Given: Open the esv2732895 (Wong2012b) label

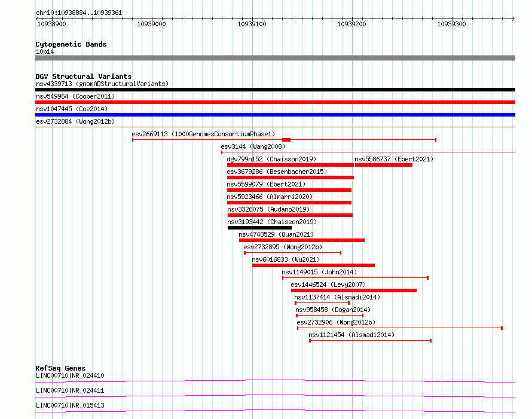Looking at the screenshot, I should (283, 247).
